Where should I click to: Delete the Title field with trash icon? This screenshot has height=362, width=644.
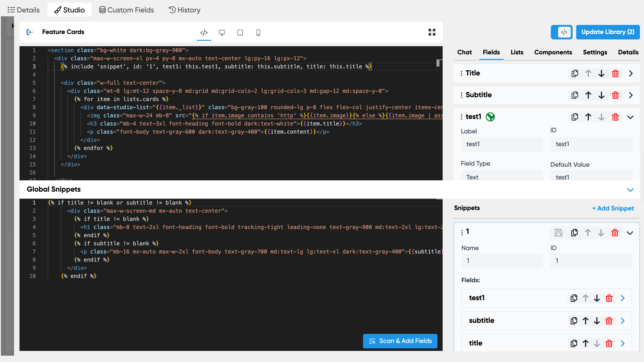[x=615, y=73]
